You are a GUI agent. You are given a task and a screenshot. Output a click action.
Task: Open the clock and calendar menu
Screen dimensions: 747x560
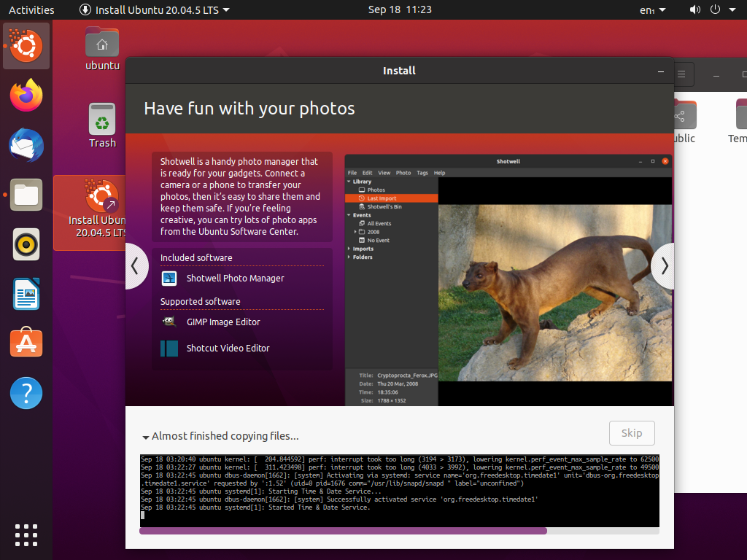400,10
